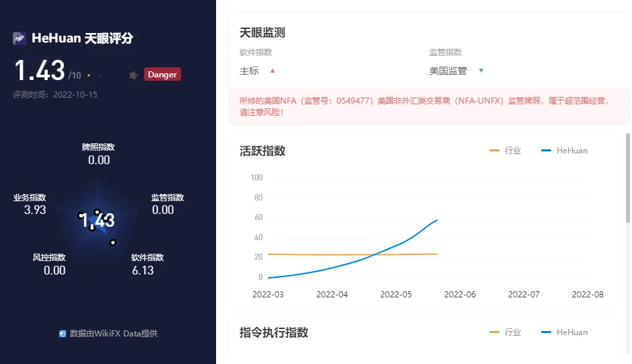The width and height of the screenshot is (632, 364).
Task: Click the 美国监管 status text
Action: pyautogui.click(x=448, y=71)
